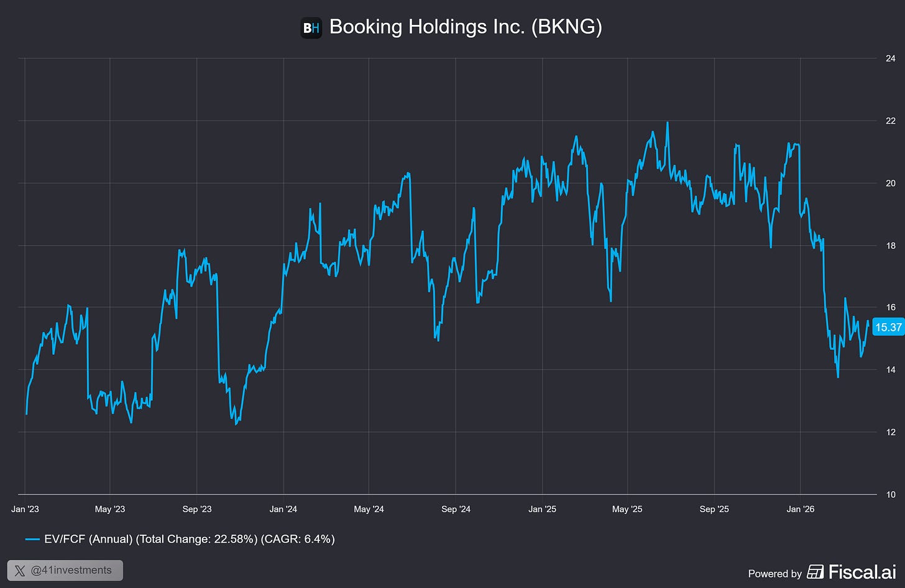This screenshot has width=905, height=588.
Task: Click the Jan '23 x-axis label
Action: pos(25,509)
